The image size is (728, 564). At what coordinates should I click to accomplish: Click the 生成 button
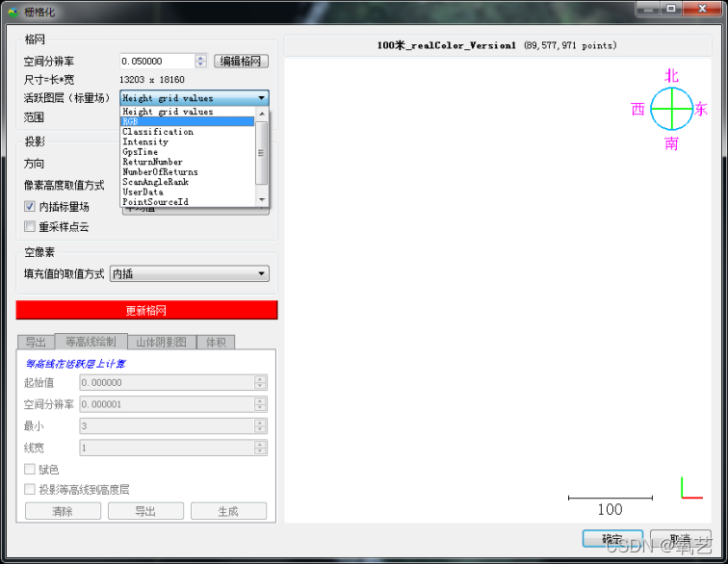point(228,511)
